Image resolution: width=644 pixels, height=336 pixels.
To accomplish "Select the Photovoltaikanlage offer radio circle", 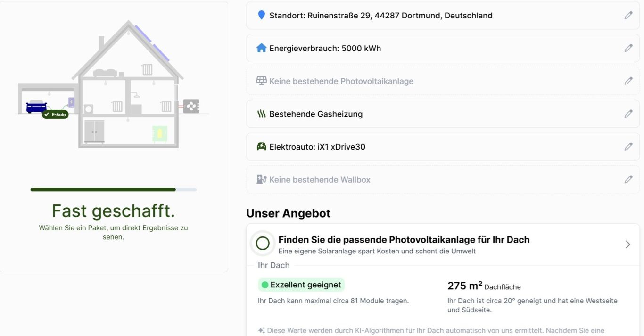I will (263, 244).
